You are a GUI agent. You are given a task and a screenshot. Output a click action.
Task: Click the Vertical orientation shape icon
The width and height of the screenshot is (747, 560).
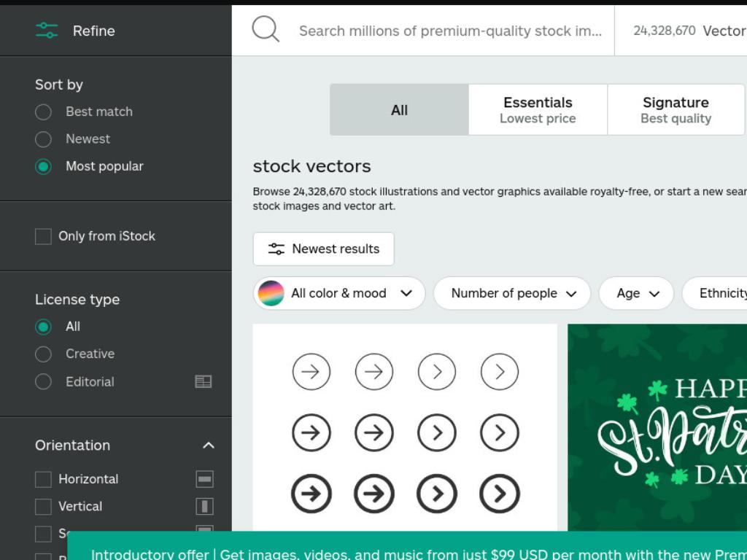[204, 506]
